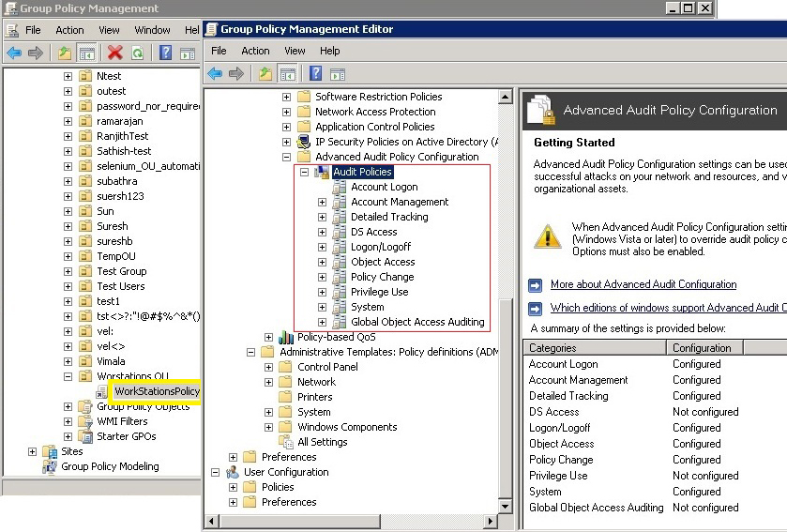This screenshot has height=532, width=787.
Task: Click the IP Security Policies icon
Action: 304,142
